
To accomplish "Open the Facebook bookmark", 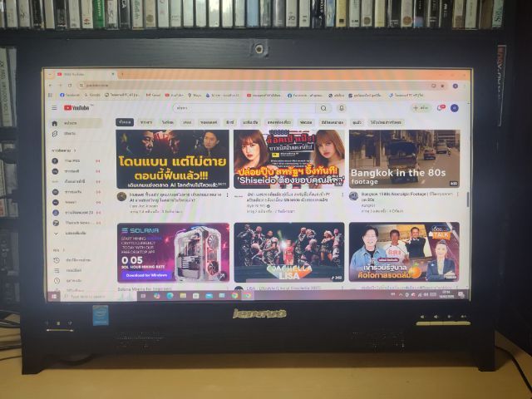I will [70, 96].
